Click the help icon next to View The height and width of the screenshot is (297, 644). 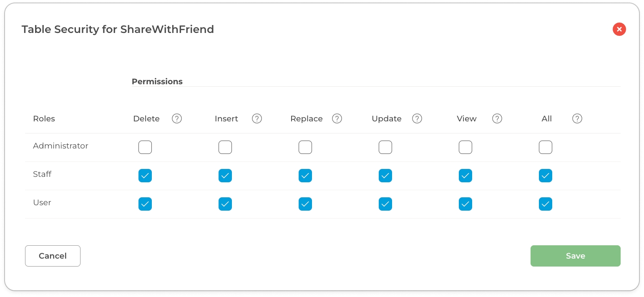(497, 119)
